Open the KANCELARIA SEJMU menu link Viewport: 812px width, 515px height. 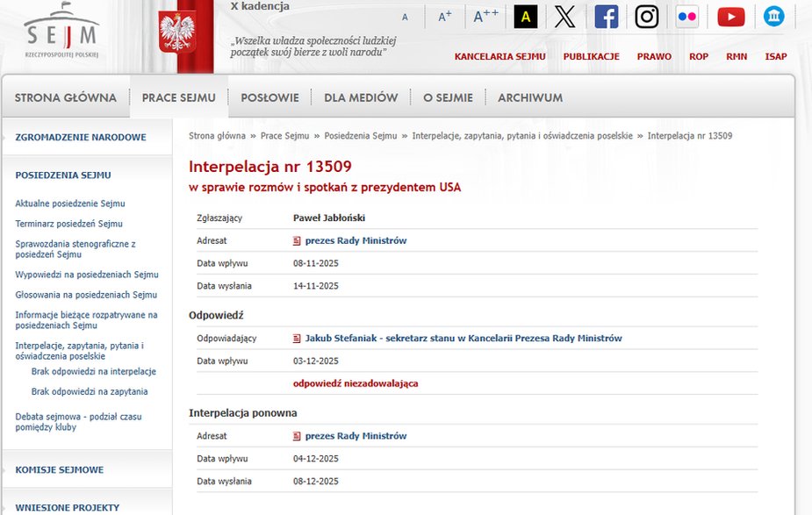499,56
